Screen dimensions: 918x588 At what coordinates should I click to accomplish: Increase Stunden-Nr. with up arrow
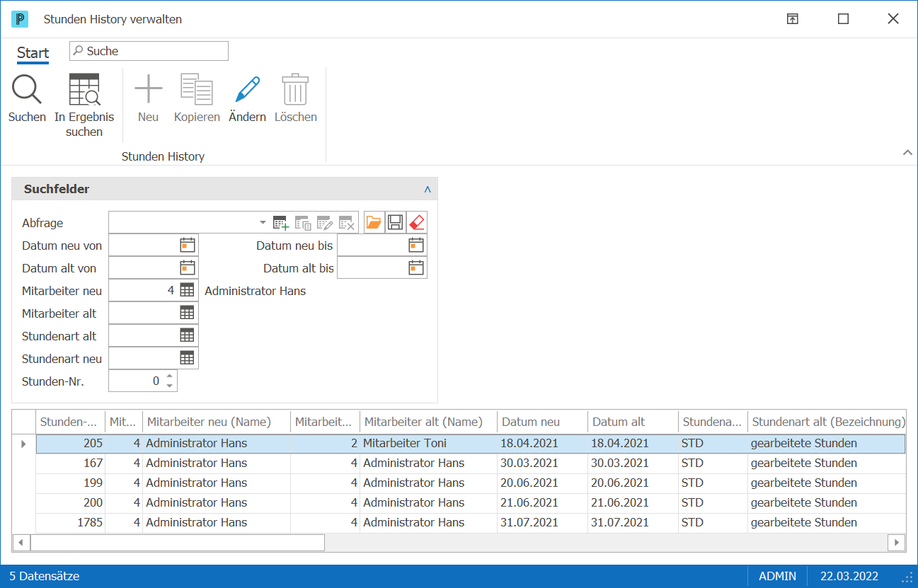point(169,376)
